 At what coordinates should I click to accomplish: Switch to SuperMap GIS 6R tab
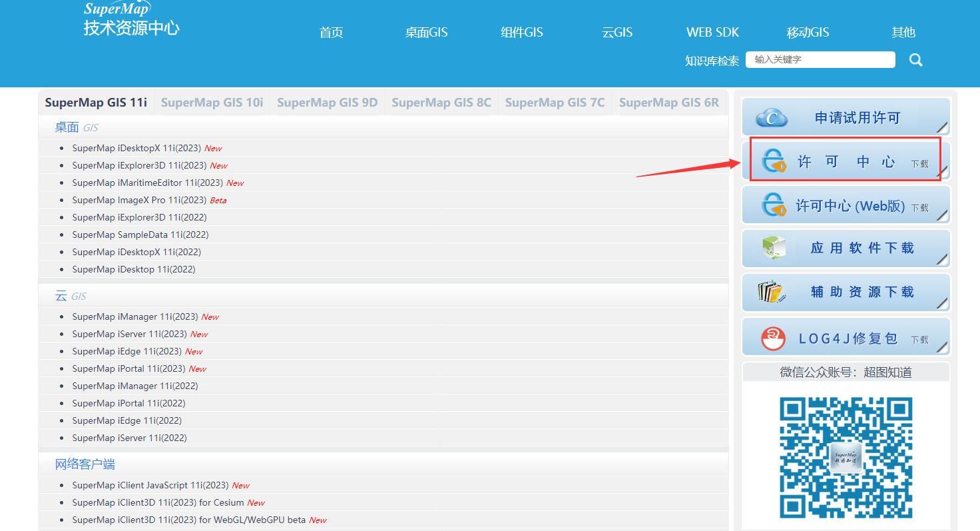669,103
